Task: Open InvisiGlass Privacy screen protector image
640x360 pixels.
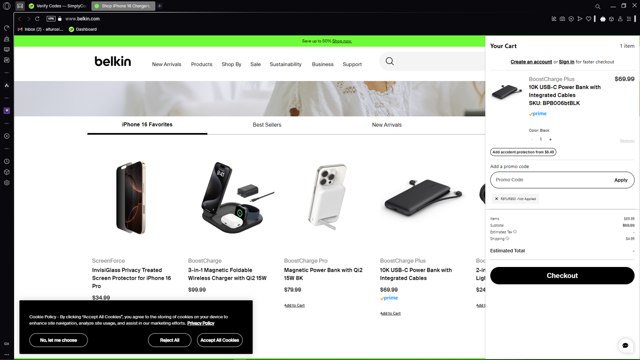Action: [131, 198]
